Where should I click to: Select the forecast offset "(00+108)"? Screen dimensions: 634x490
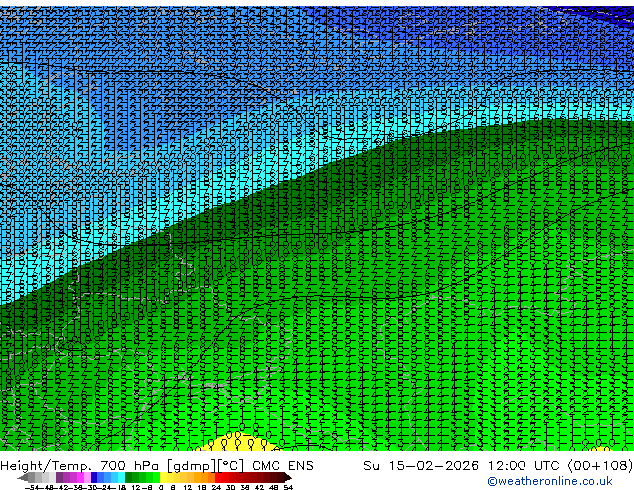(x=600, y=466)
